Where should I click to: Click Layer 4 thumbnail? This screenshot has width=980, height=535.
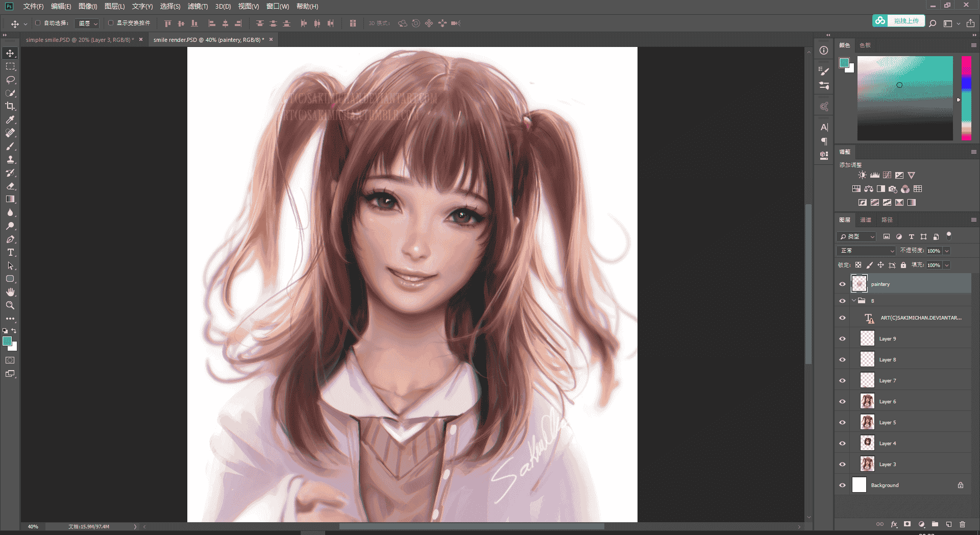[x=867, y=443]
